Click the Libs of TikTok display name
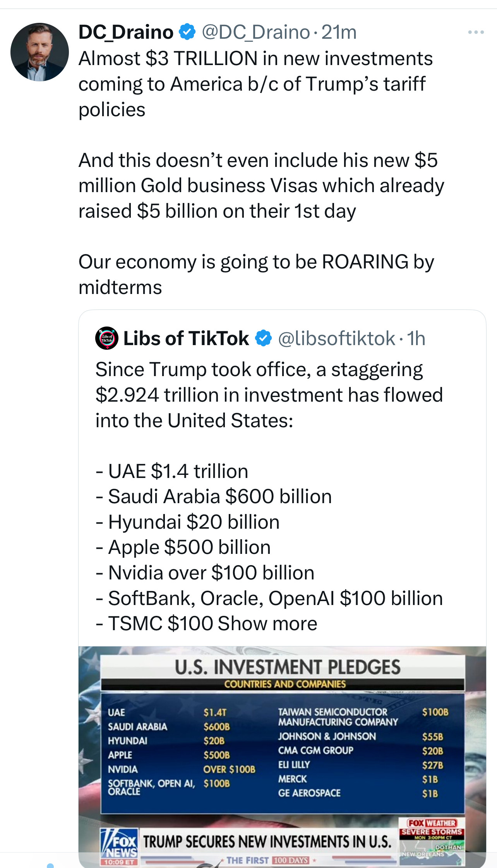Screen dimensions: 497x868 coord(186,338)
